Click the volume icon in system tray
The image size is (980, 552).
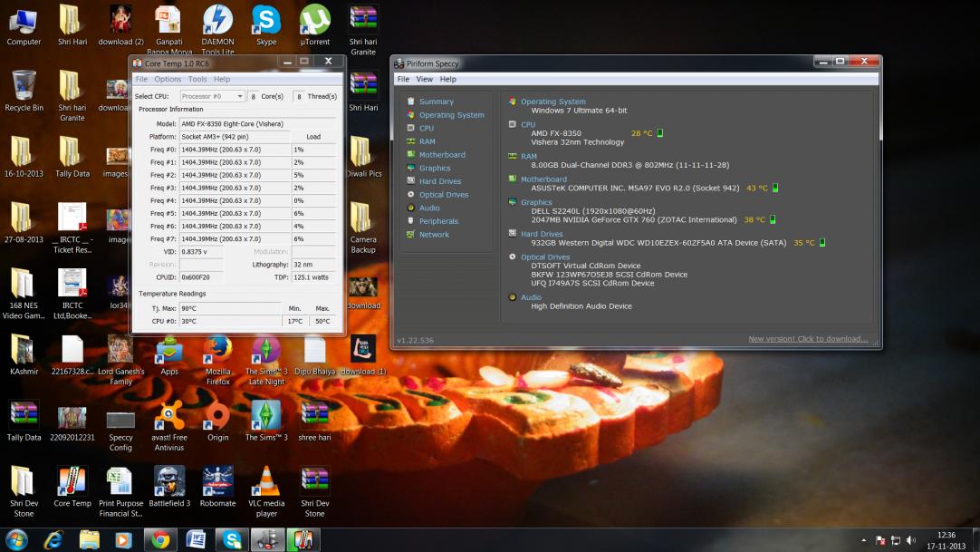pos(910,540)
